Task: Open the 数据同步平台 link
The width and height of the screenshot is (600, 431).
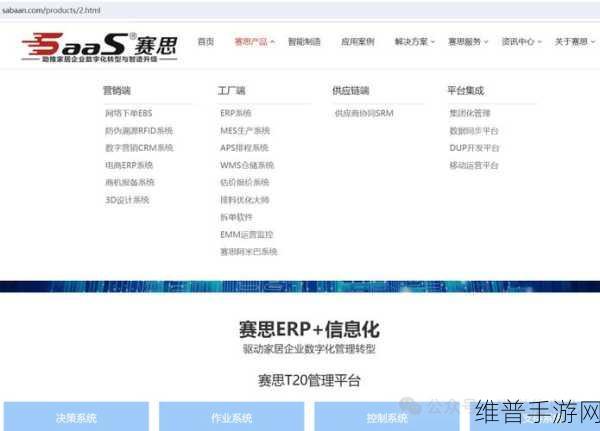Action: tap(474, 131)
